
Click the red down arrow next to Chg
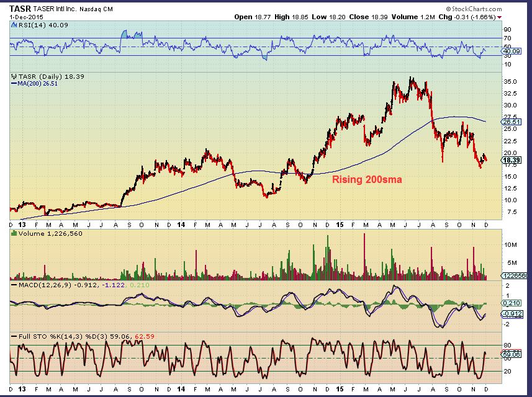[x=500, y=17]
